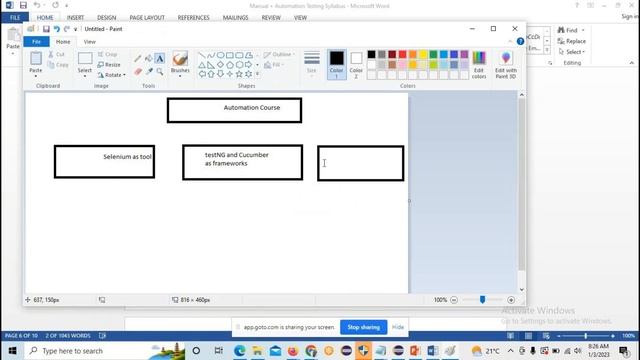Open the File menu in Paint
640x360 pixels.
point(36,42)
